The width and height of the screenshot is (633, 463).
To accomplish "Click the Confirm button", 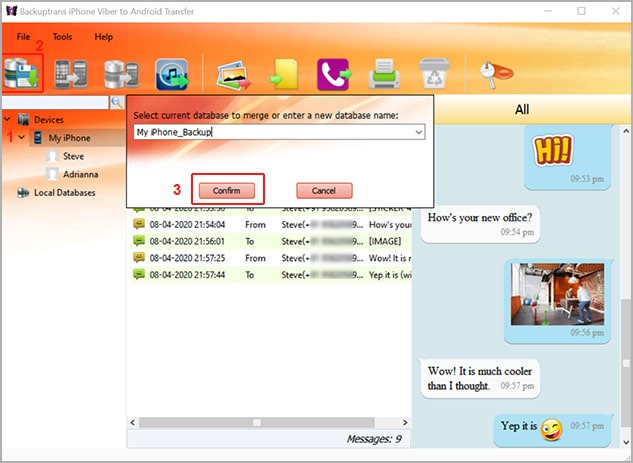I will pos(227,191).
